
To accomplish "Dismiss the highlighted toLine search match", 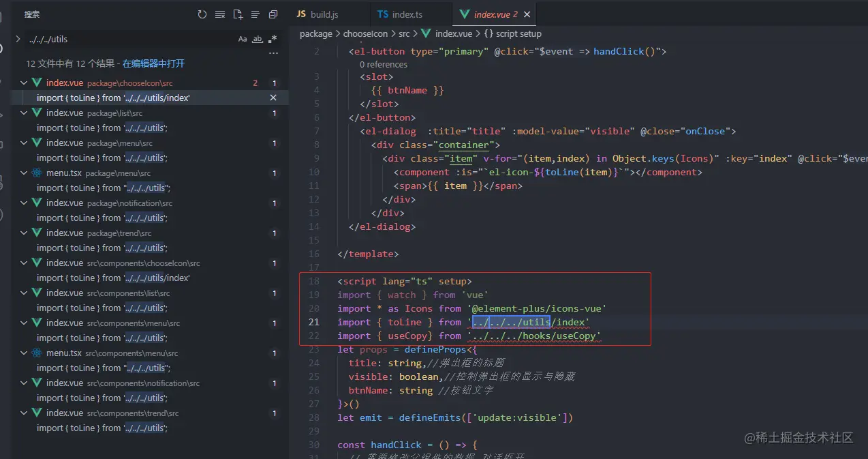I will (x=273, y=98).
